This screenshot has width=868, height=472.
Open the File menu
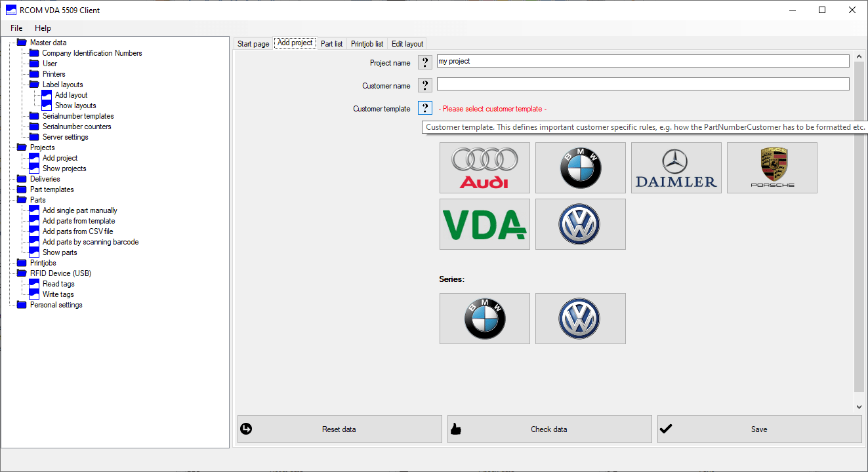coord(16,28)
